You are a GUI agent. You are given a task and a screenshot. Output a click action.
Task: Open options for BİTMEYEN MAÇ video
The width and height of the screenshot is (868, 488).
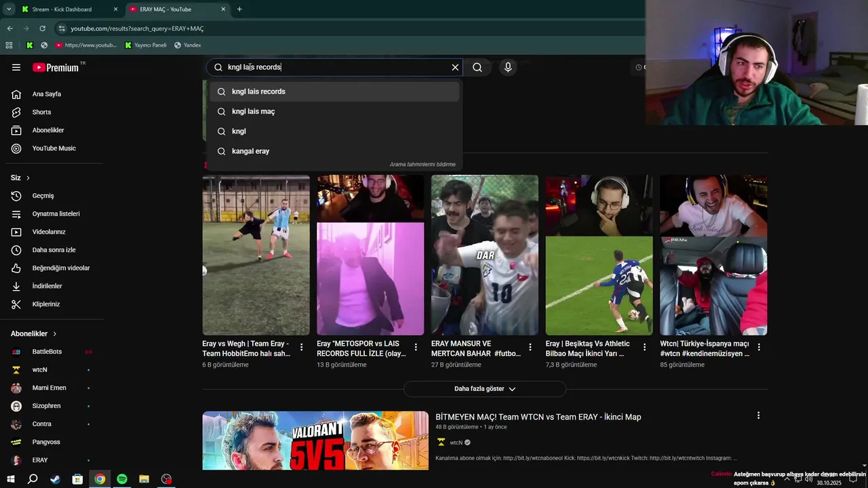coord(758,415)
